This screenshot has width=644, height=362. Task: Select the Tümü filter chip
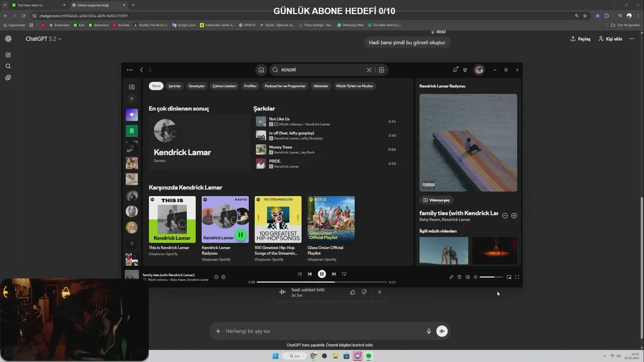[156, 86]
